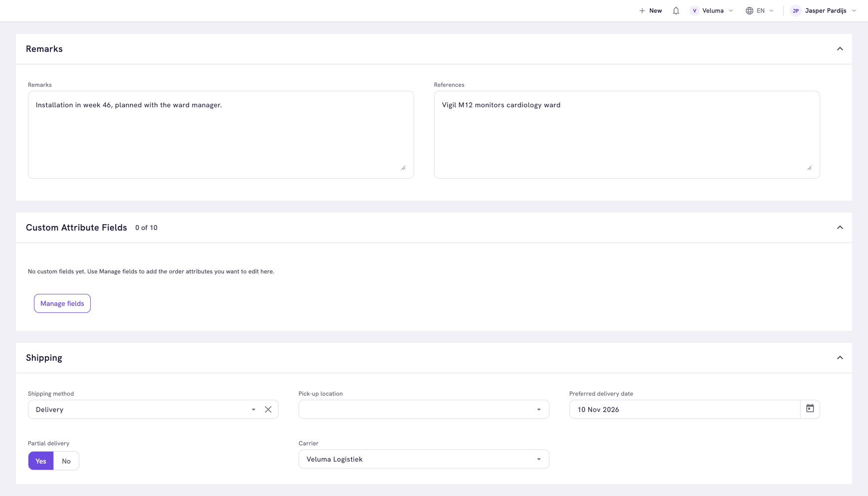Image resolution: width=868 pixels, height=496 pixels.
Task: Set Partial delivery to No
Action: click(x=66, y=461)
